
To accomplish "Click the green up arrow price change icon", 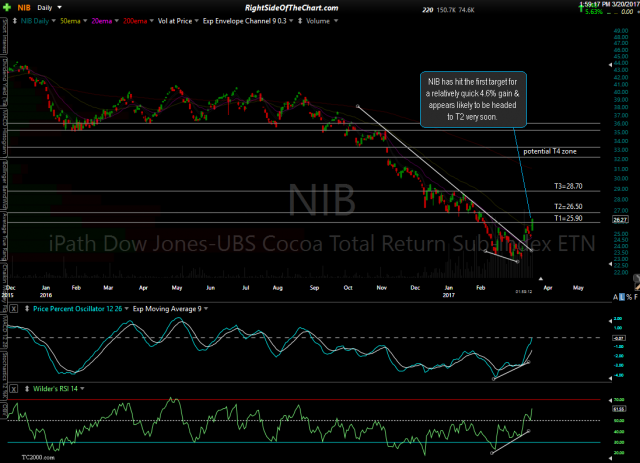I will click(581, 8).
